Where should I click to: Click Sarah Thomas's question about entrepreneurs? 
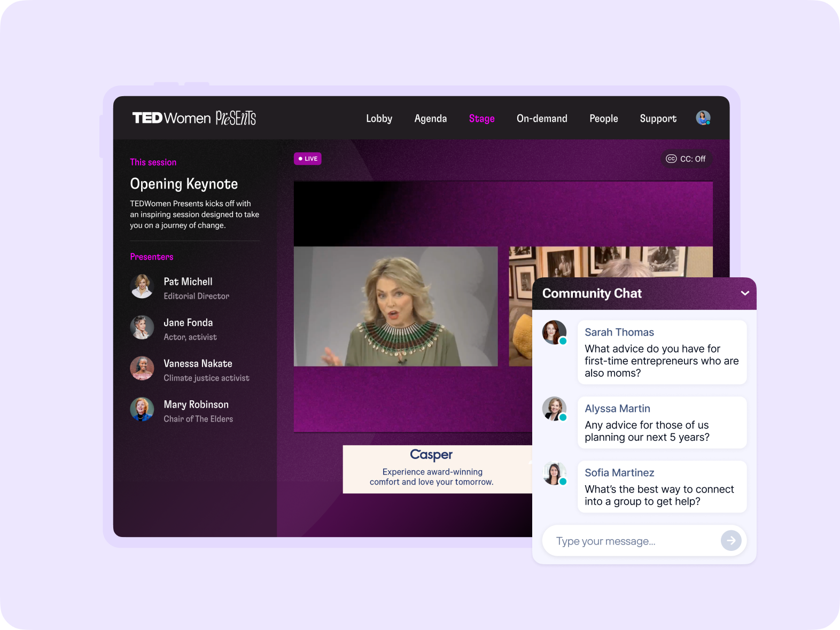click(662, 361)
